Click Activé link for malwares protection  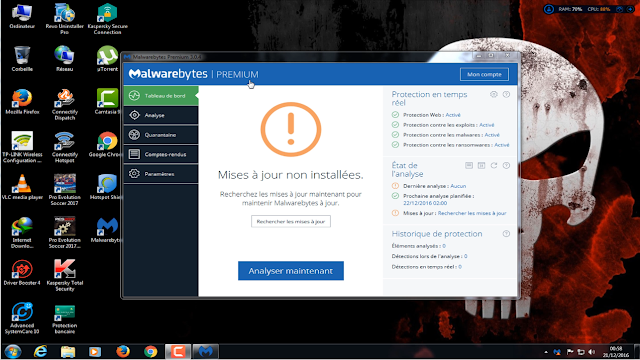[492, 135]
